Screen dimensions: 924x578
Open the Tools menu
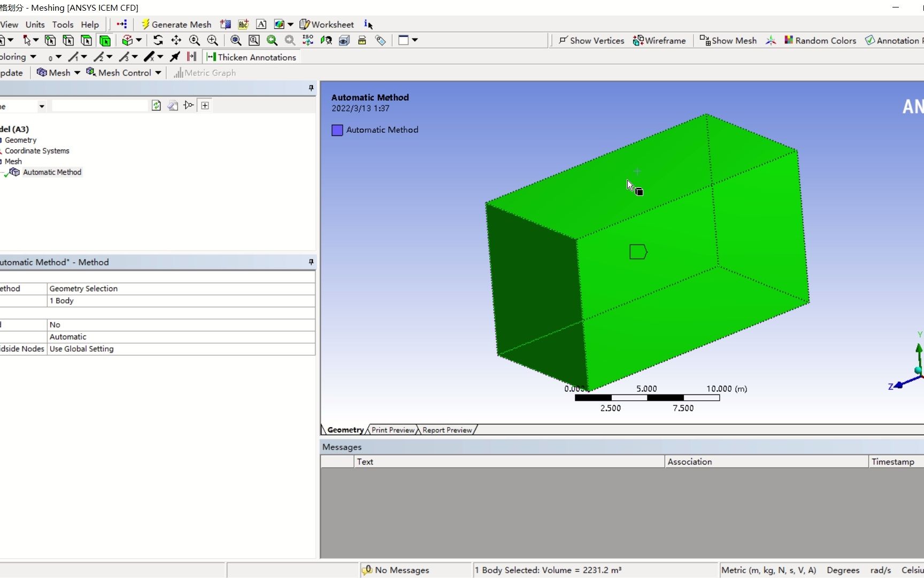point(63,24)
